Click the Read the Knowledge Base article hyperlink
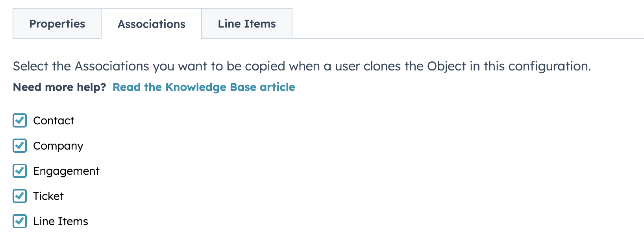The height and width of the screenshot is (233, 644). point(204,87)
